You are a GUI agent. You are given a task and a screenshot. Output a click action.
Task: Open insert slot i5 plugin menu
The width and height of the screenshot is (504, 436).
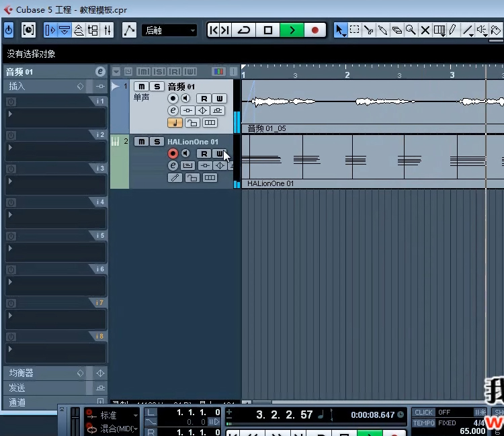coord(56,253)
